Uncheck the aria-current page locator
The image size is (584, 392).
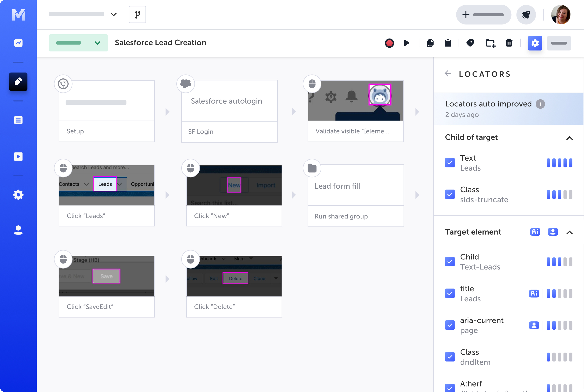450,325
